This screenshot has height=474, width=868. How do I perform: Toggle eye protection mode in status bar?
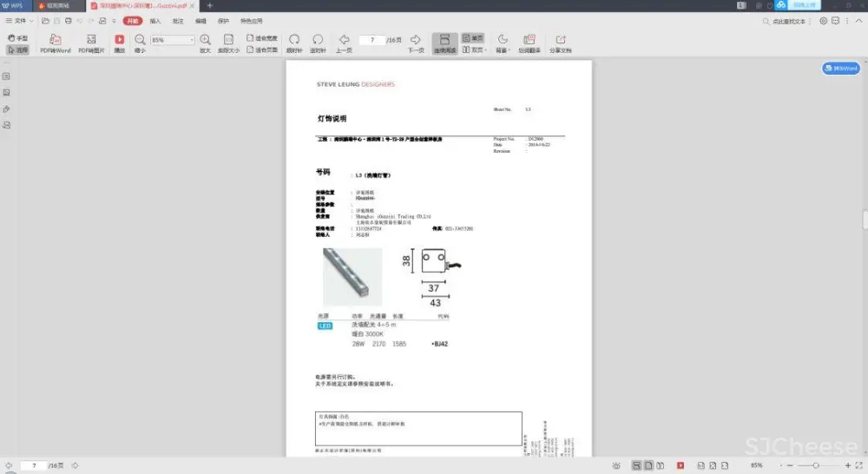point(616,465)
